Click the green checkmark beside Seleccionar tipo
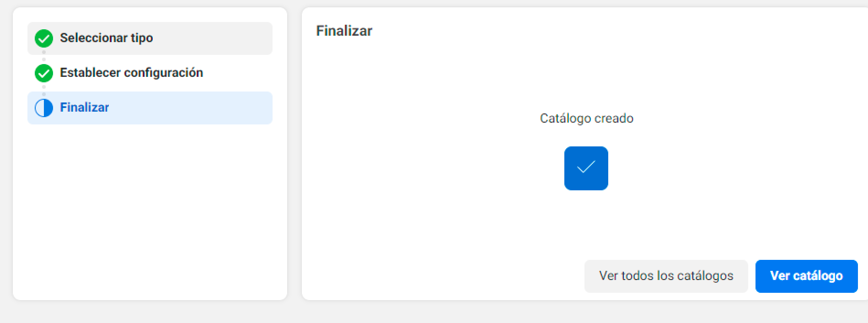Screen dimensions: 868x323 point(44,38)
